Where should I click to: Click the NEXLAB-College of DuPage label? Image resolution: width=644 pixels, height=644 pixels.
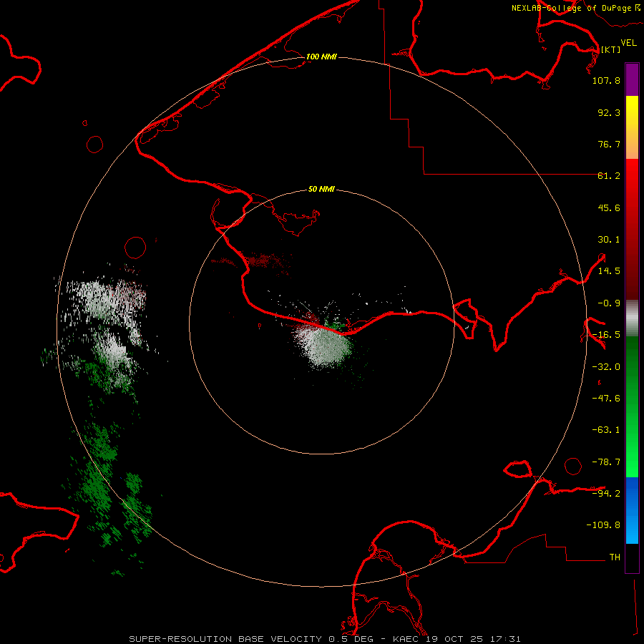(x=576, y=8)
